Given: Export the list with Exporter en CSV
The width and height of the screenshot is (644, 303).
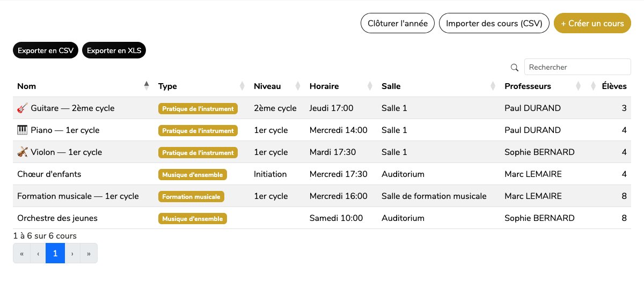Looking at the screenshot, I should coord(46,50).
